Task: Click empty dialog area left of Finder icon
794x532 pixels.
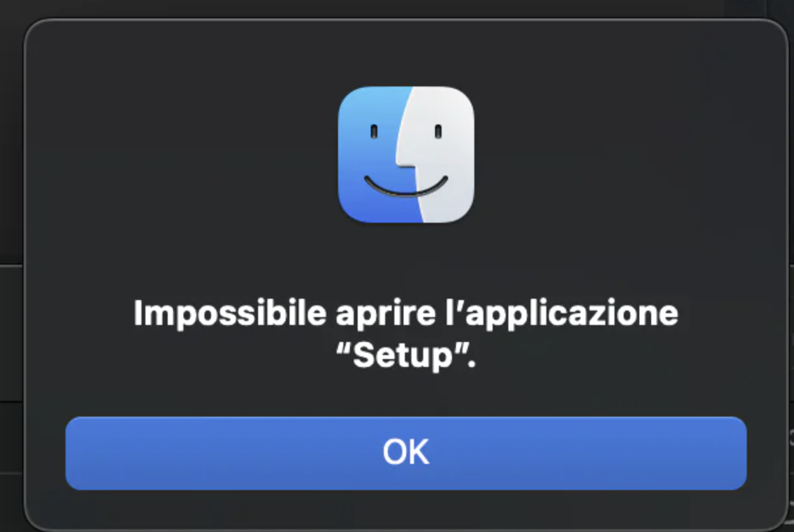Action: click(183, 155)
